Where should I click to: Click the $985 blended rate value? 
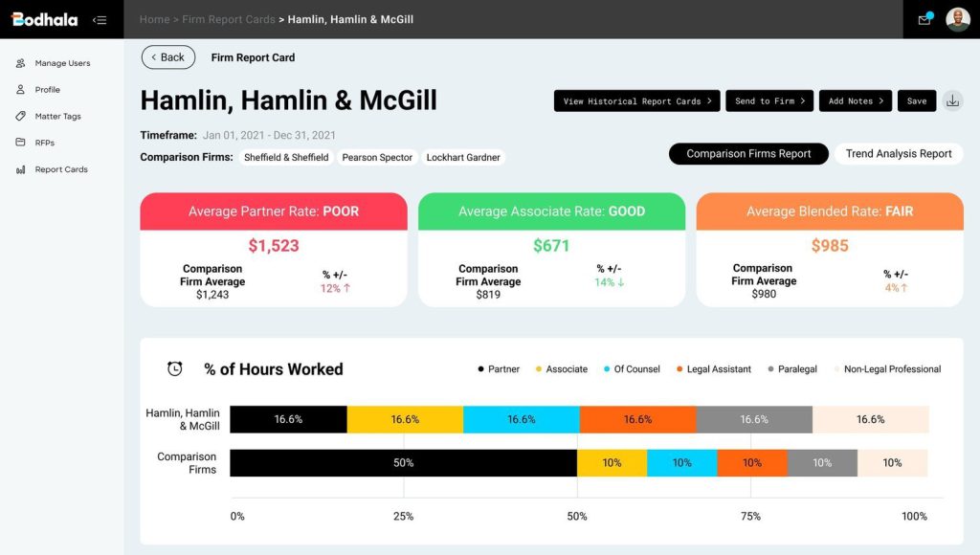[830, 246]
